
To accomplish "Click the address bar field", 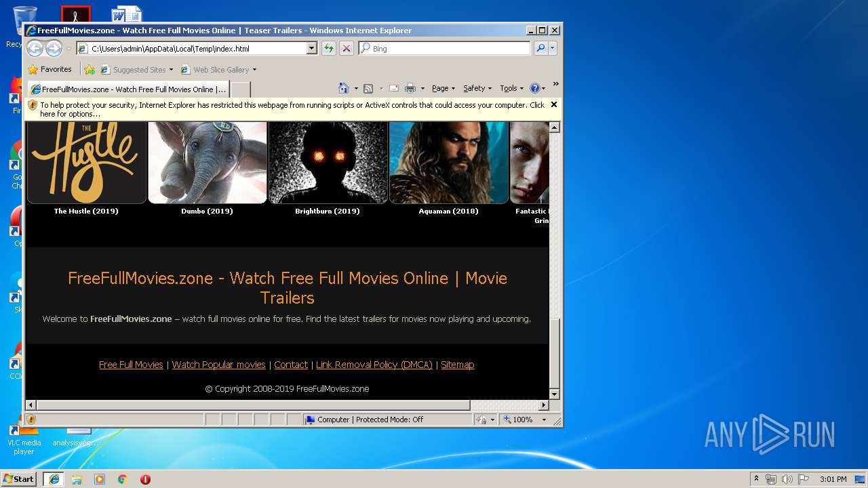I will coord(197,48).
